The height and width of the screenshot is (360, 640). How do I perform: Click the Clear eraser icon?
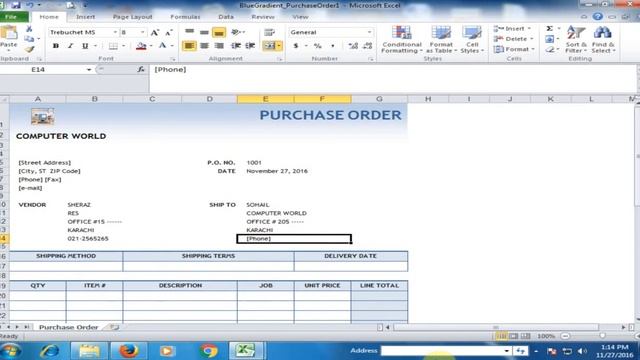[550, 49]
